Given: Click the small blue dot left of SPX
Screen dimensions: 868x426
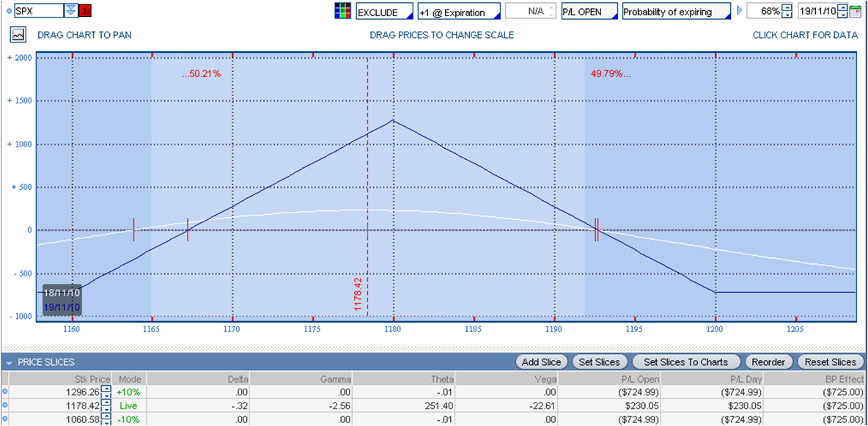Looking at the screenshot, I should point(8,10).
